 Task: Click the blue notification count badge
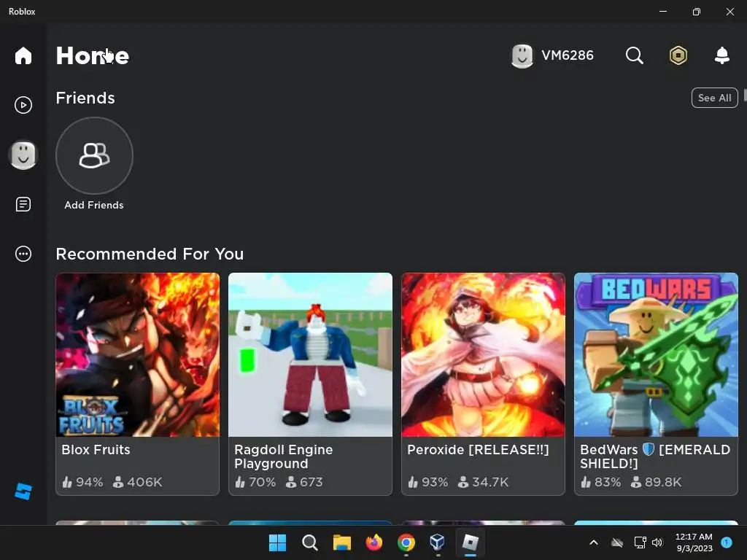[x=727, y=542]
